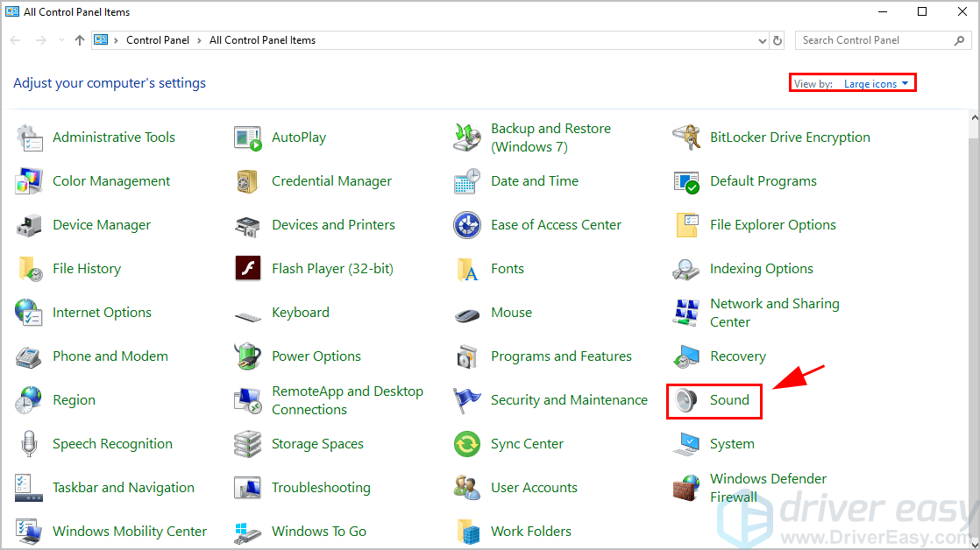Select Control Panel in the address breadcrumb
The width and height of the screenshot is (980, 550).
pos(158,40)
